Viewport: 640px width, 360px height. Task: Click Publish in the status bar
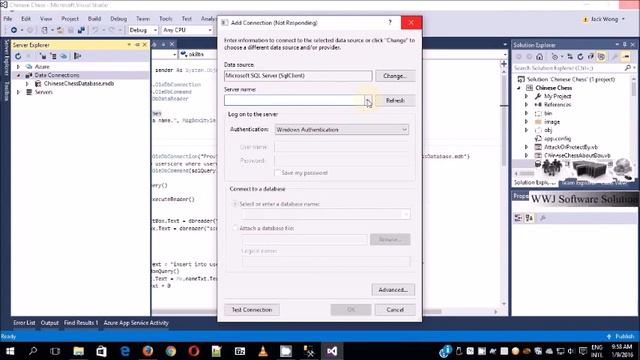click(621, 336)
